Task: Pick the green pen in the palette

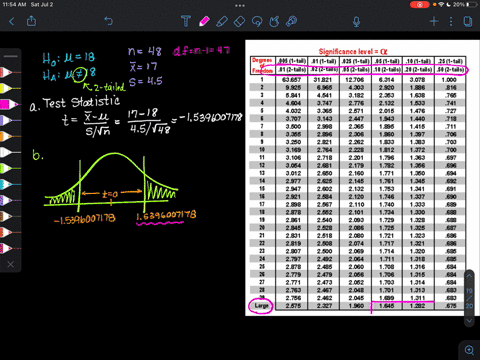Action: 10,168
